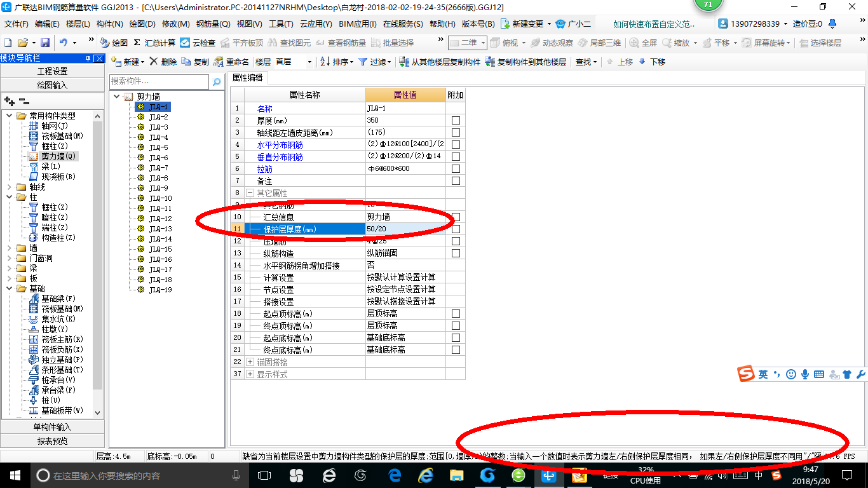Open 报表预览 navigation section
868x488 pixels.
tap(52, 441)
